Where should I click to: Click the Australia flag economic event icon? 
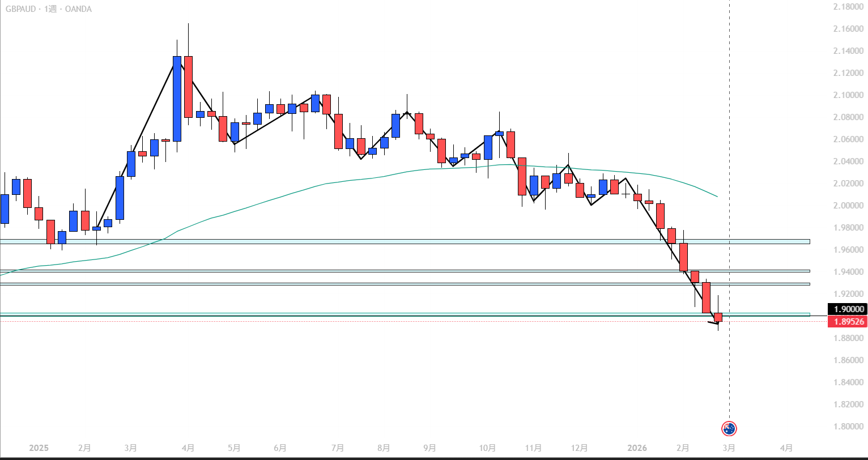point(729,429)
